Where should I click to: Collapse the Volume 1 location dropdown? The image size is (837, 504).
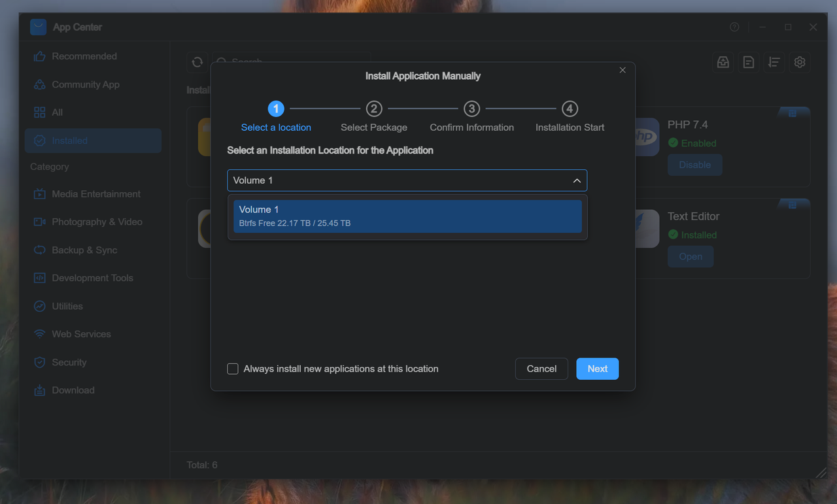(577, 180)
